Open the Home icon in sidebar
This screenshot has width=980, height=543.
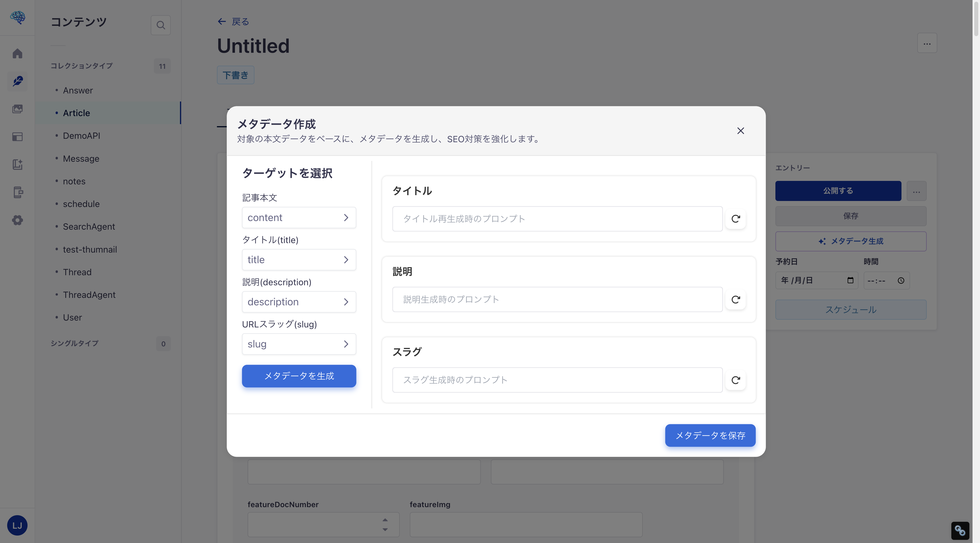(17, 53)
